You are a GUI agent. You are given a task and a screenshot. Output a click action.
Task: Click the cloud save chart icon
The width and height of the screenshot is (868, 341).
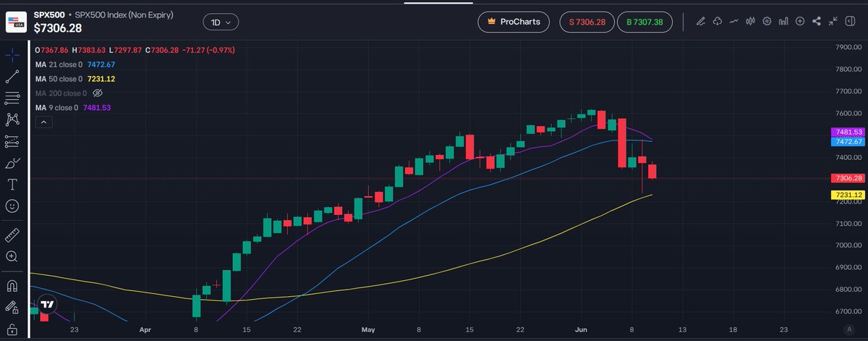(x=718, y=22)
